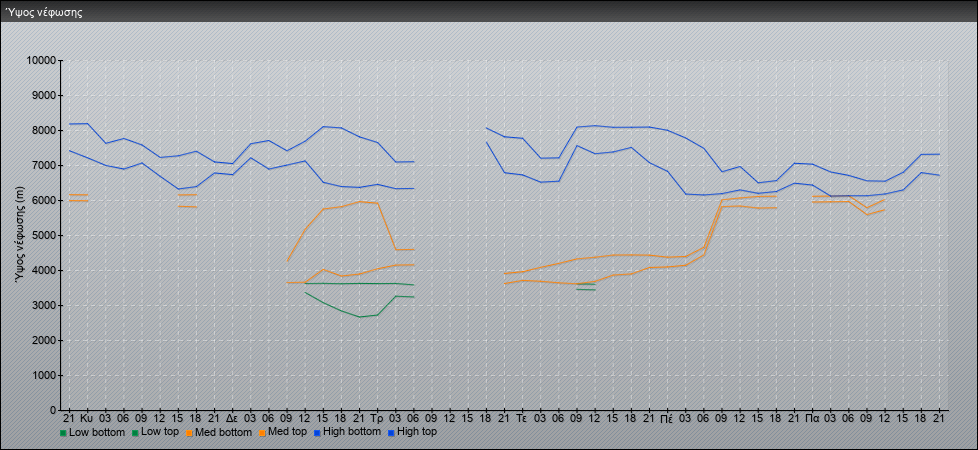
Task: Click the blue High bottom legend swatch
Action: [319, 433]
